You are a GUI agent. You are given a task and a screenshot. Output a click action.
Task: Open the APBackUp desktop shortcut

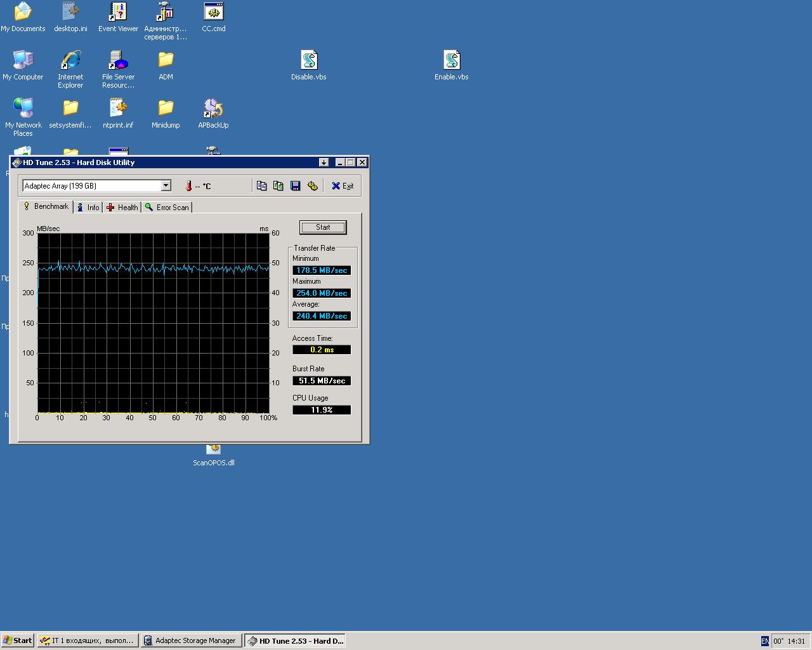pyautogui.click(x=213, y=109)
